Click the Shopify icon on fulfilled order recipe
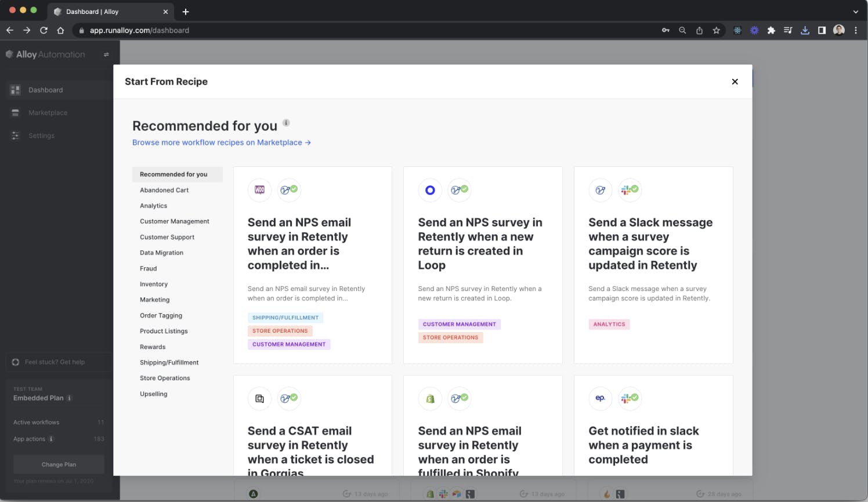 (x=430, y=399)
